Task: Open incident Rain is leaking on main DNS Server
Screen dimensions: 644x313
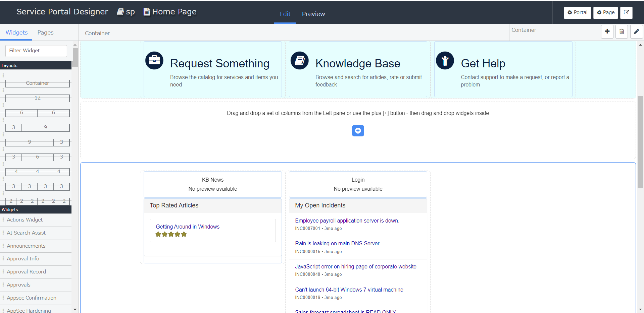Action: pyautogui.click(x=337, y=243)
